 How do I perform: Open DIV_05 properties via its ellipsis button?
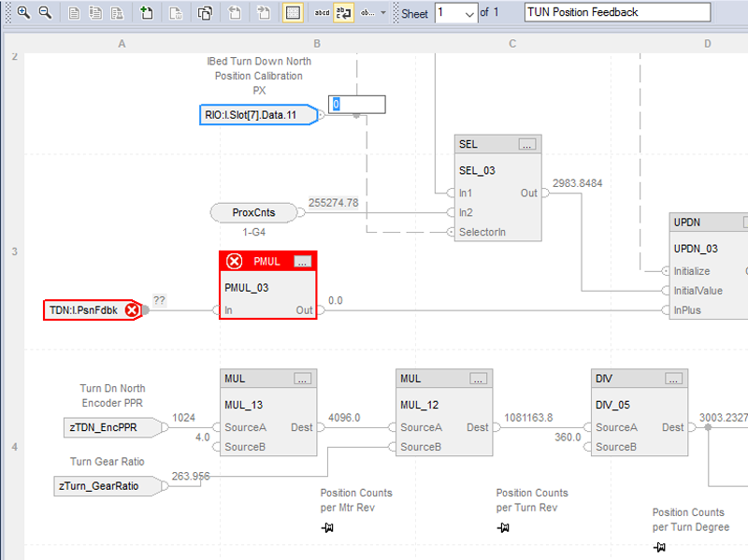click(x=673, y=378)
